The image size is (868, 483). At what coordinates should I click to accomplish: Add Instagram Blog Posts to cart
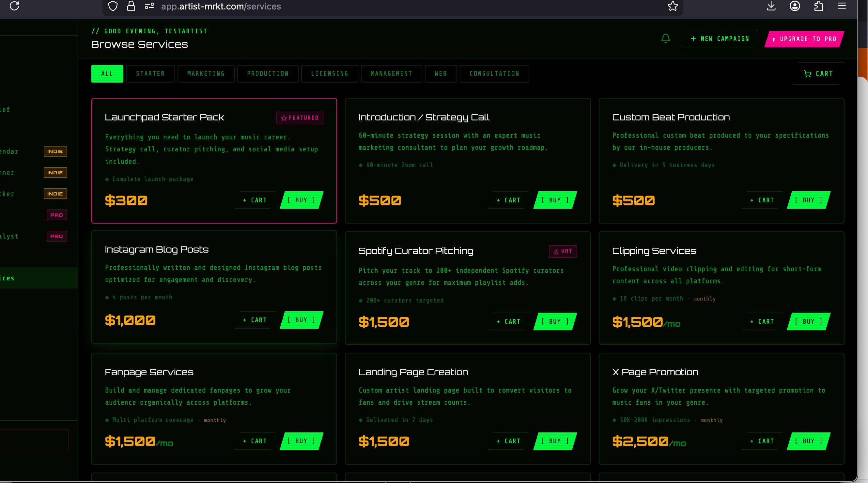coord(255,320)
